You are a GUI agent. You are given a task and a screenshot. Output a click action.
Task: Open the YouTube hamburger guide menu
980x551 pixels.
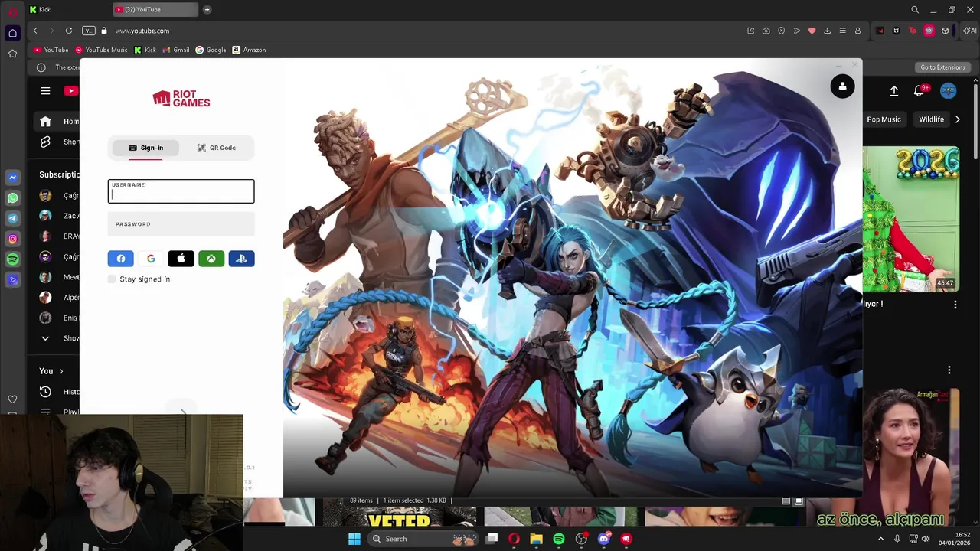pyautogui.click(x=45, y=91)
